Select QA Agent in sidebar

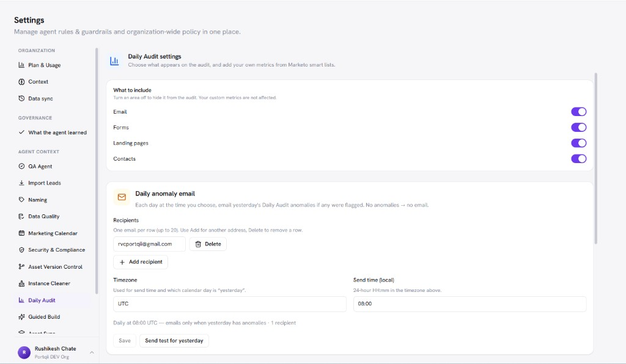52,166
